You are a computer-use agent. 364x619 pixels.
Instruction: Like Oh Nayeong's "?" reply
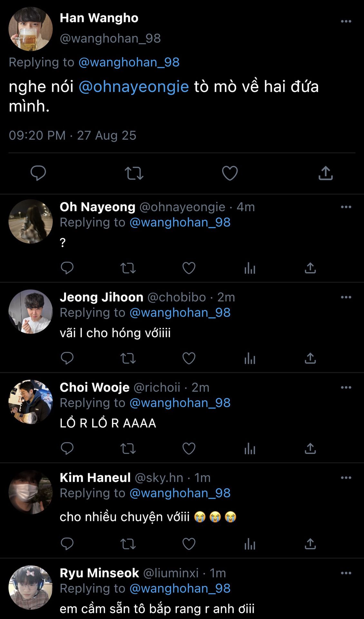point(189,268)
